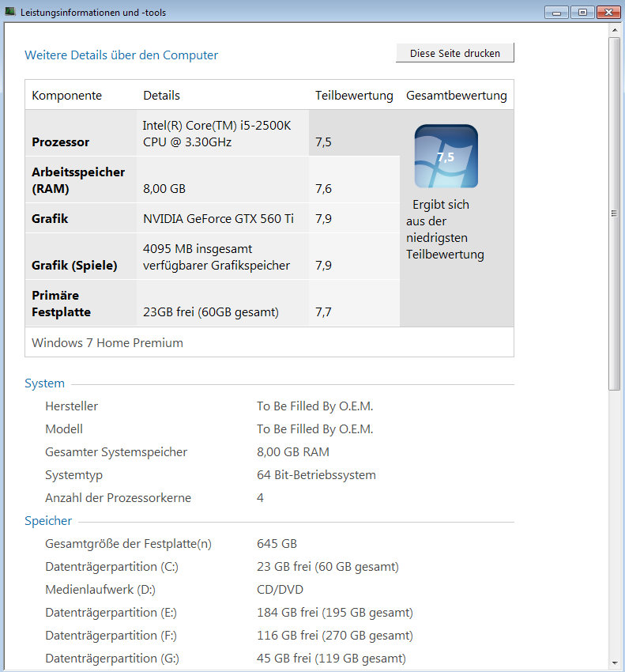
Task: Click the Datenträgerpartition (E:) label
Action: pyautogui.click(x=111, y=613)
